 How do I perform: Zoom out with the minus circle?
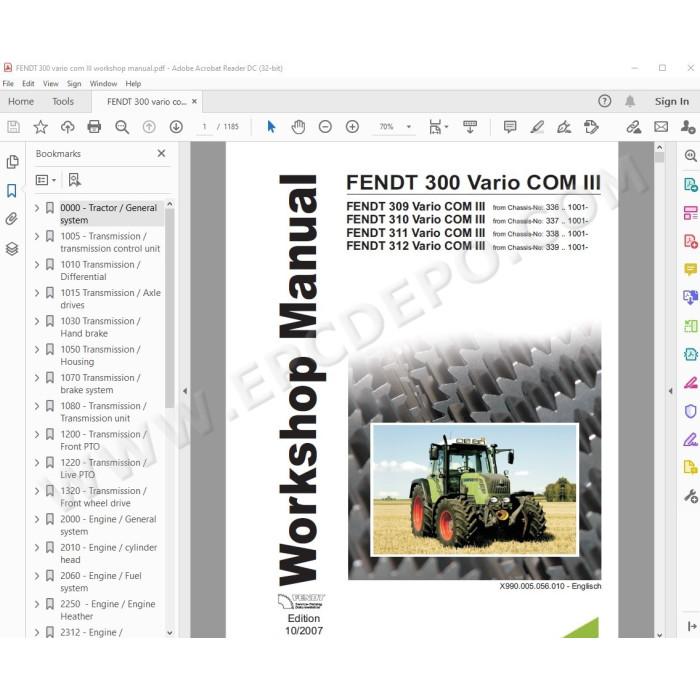click(x=325, y=127)
